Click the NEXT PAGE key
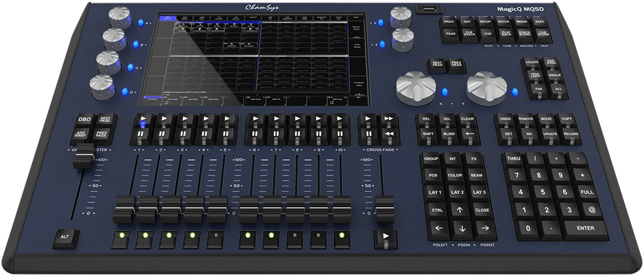The height and width of the screenshot is (277, 644). 105,120
